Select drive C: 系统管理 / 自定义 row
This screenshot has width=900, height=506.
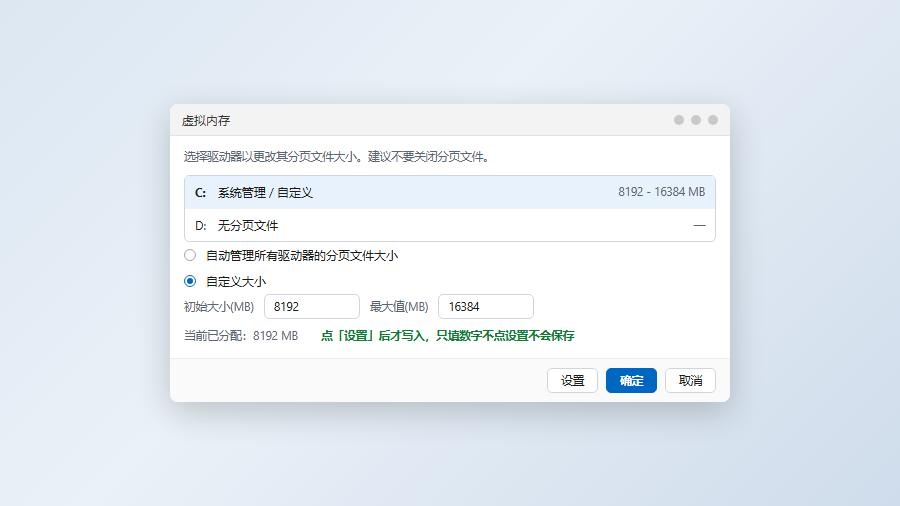point(449,192)
